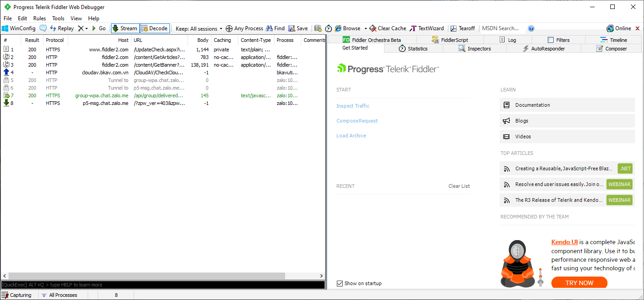Launch Any Process session filter
Viewport: 644px width, 300px height.
[x=244, y=28]
